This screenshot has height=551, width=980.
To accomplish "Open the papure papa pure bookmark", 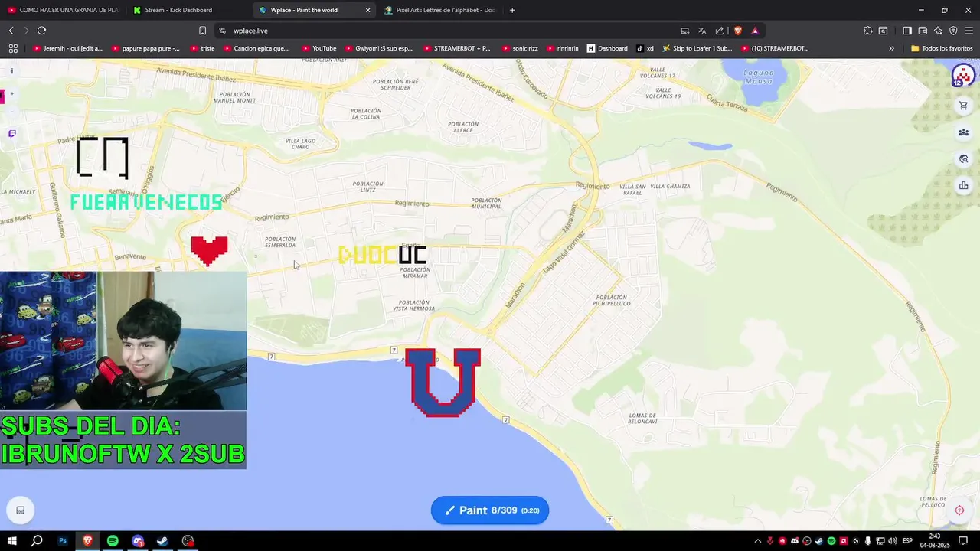I will click(x=145, y=48).
